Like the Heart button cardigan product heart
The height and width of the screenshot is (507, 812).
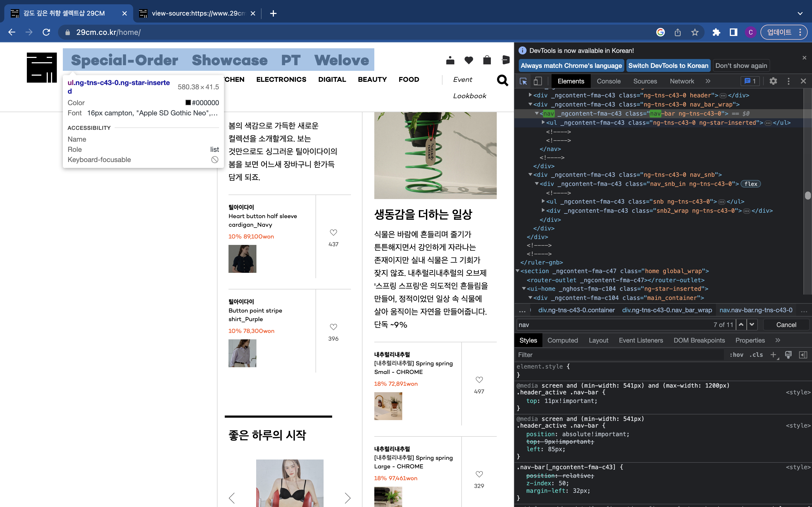(x=333, y=232)
